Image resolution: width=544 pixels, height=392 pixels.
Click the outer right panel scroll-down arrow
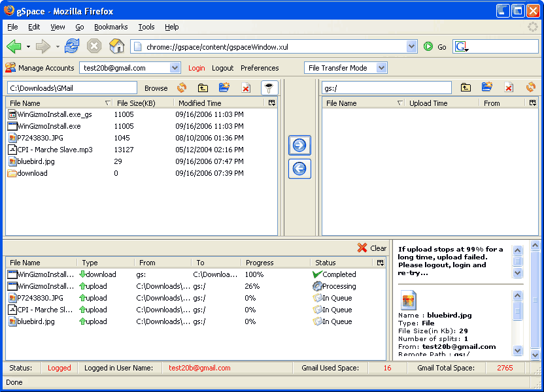tap(535, 355)
